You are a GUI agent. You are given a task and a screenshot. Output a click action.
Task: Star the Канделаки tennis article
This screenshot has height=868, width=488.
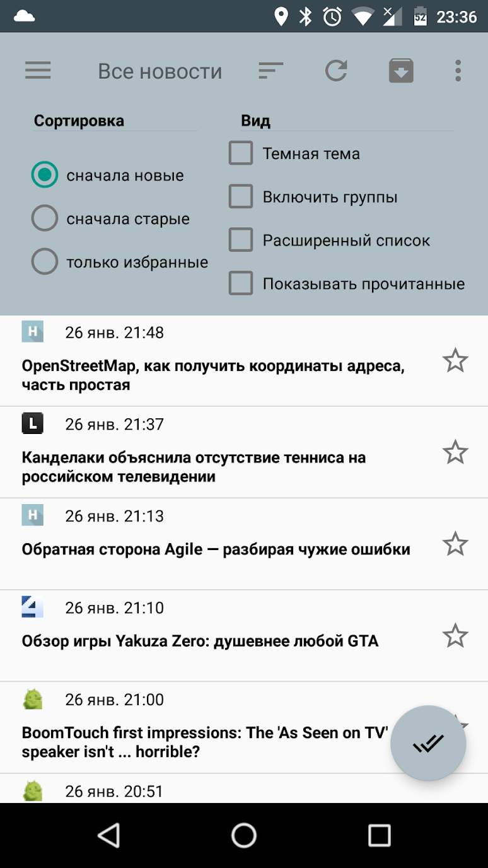point(455,452)
